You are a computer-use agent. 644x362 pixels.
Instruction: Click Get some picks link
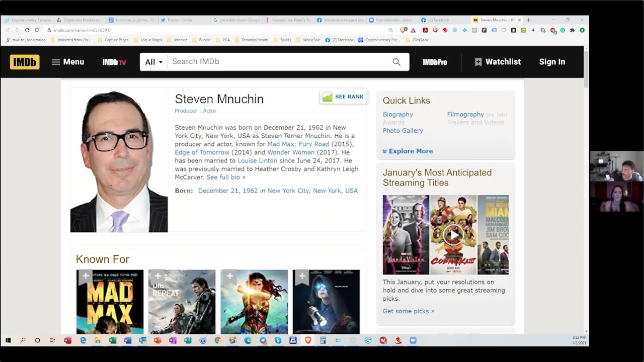pyautogui.click(x=409, y=311)
